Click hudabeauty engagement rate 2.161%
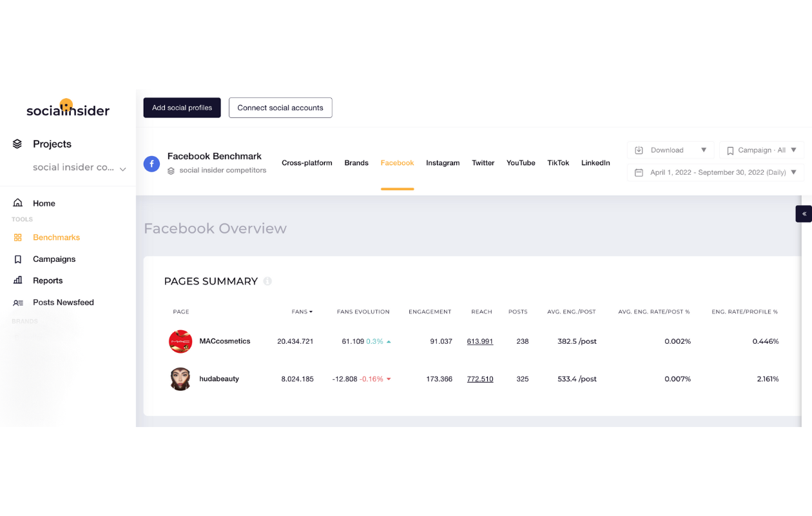Screen dimensions: 812x516 768,379
